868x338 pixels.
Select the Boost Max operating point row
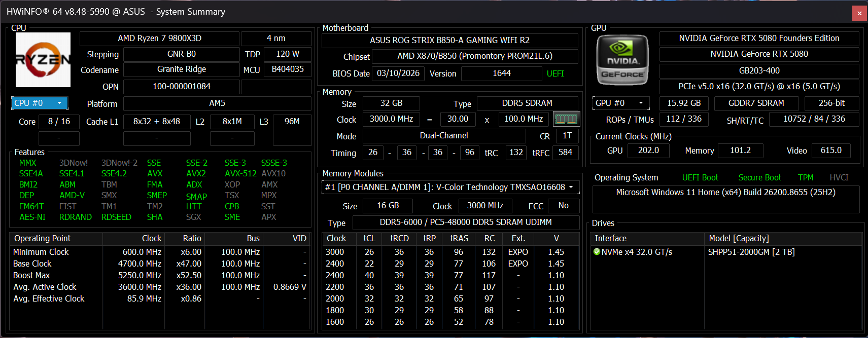tap(159, 275)
